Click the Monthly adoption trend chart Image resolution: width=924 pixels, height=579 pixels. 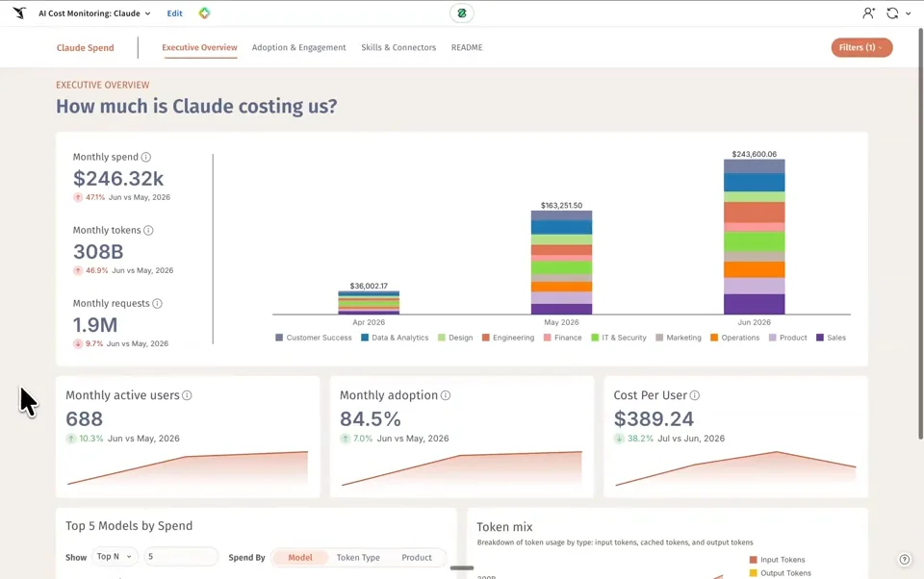[x=462, y=468]
